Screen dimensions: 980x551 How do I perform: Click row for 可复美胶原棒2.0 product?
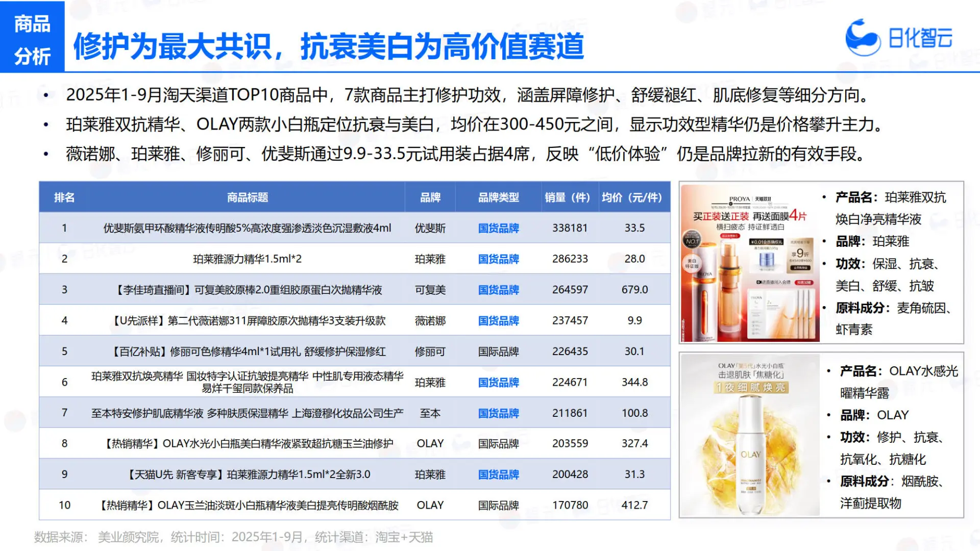coord(246,289)
